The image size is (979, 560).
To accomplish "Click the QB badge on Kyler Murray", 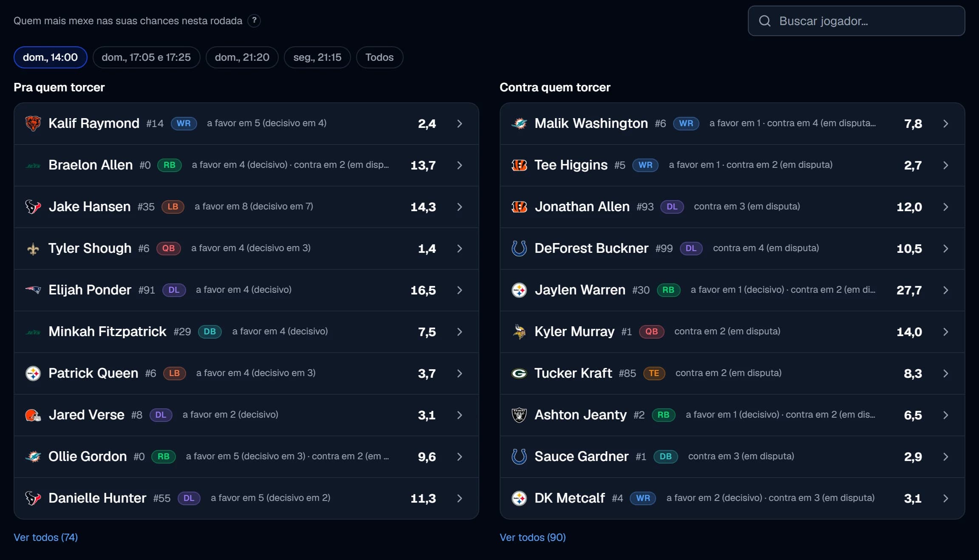I will coord(651,331).
